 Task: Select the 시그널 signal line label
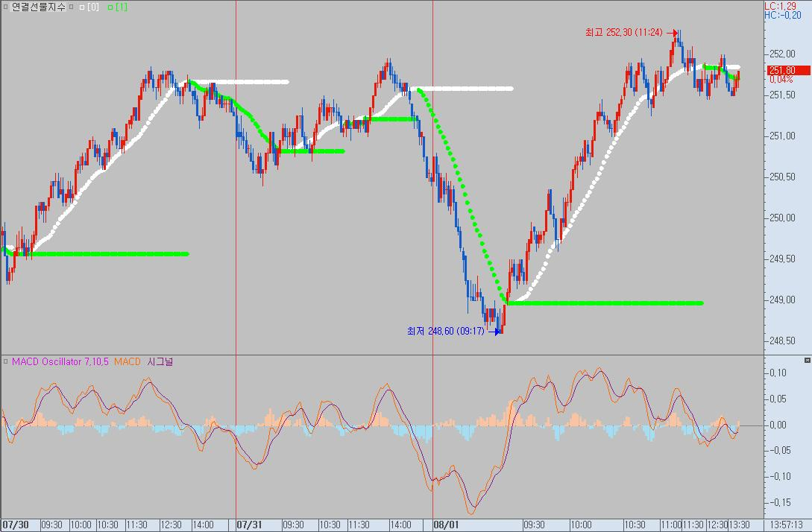pos(160,361)
